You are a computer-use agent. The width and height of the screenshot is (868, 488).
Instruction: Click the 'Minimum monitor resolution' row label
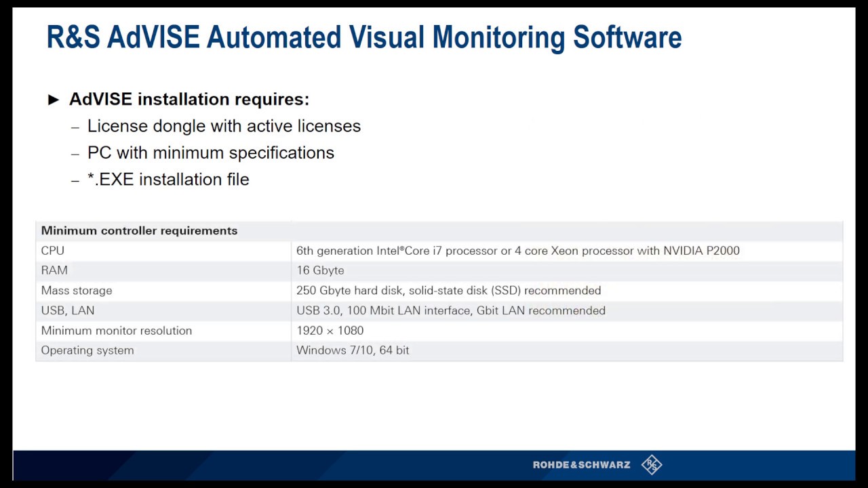tap(117, 331)
